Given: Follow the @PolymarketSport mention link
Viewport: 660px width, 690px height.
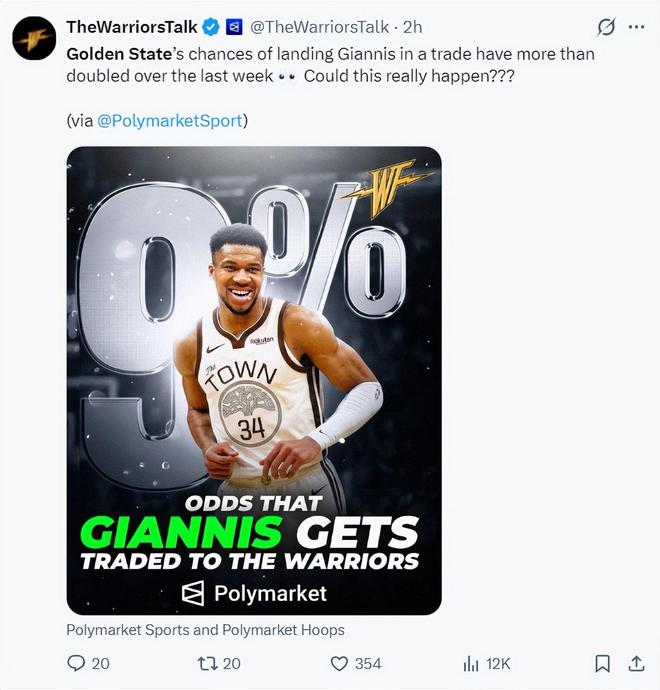Looking at the screenshot, I should [x=169, y=120].
